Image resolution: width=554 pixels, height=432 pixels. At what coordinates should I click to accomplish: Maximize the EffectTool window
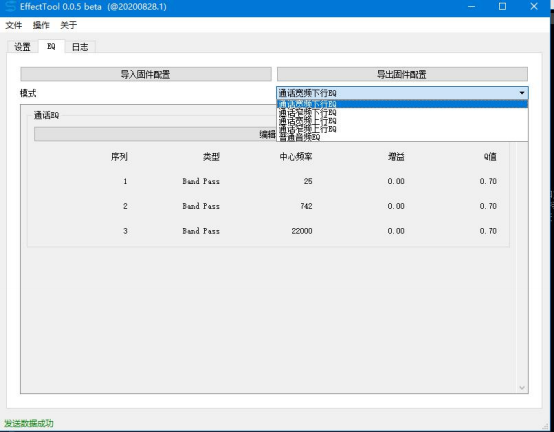click(x=502, y=6)
